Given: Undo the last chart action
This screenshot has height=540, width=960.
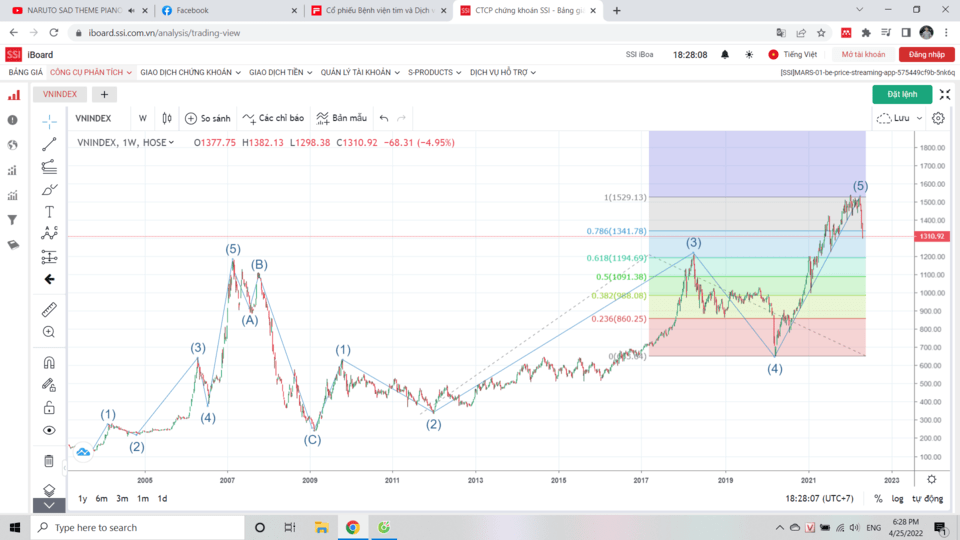Looking at the screenshot, I should click(x=384, y=118).
